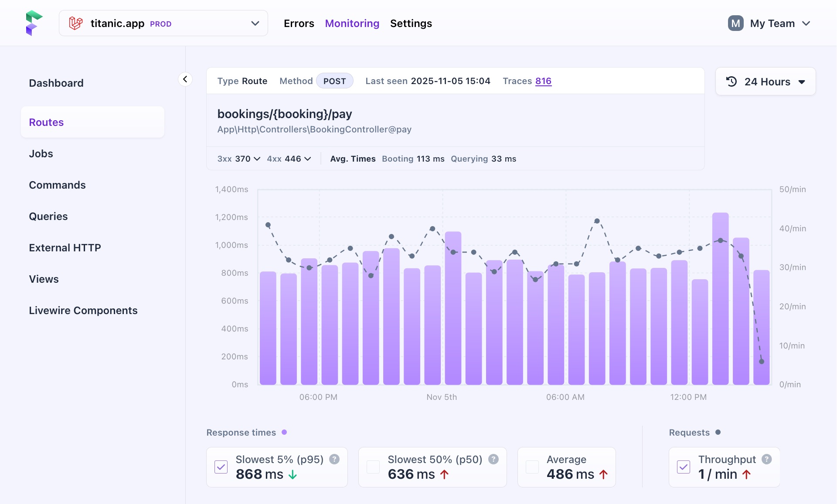The image size is (837, 504).
Task: Enable the Slowest 50% (p50) checkbox
Action: click(373, 467)
